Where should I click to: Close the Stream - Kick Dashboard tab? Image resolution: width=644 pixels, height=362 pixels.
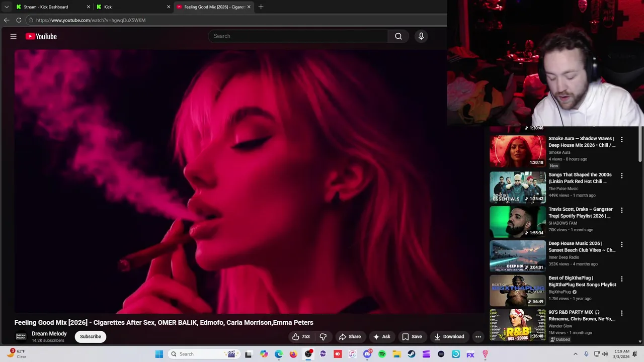(x=89, y=7)
